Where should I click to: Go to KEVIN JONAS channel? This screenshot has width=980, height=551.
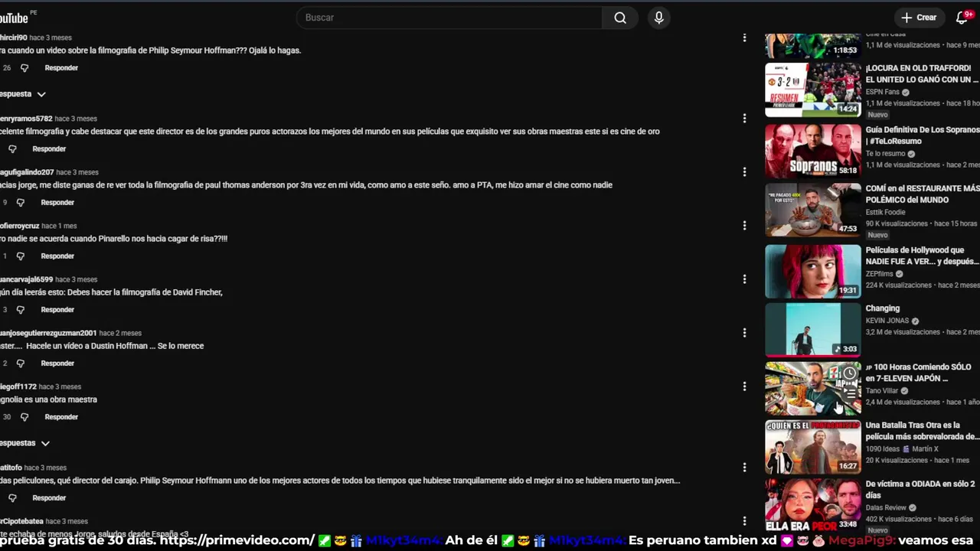pyautogui.click(x=887, y=321)
